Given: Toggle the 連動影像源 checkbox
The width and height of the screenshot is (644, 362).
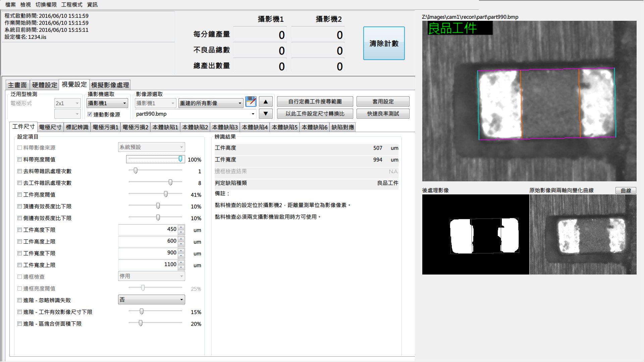Looking at the screenshot, I should tap(90, 114).
